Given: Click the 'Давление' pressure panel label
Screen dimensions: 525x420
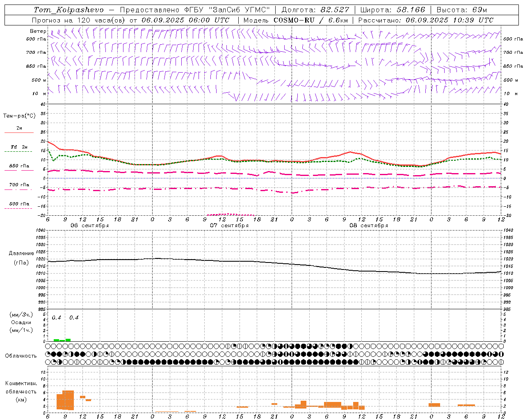Looking at the screenshot, I should click(21, 253).
